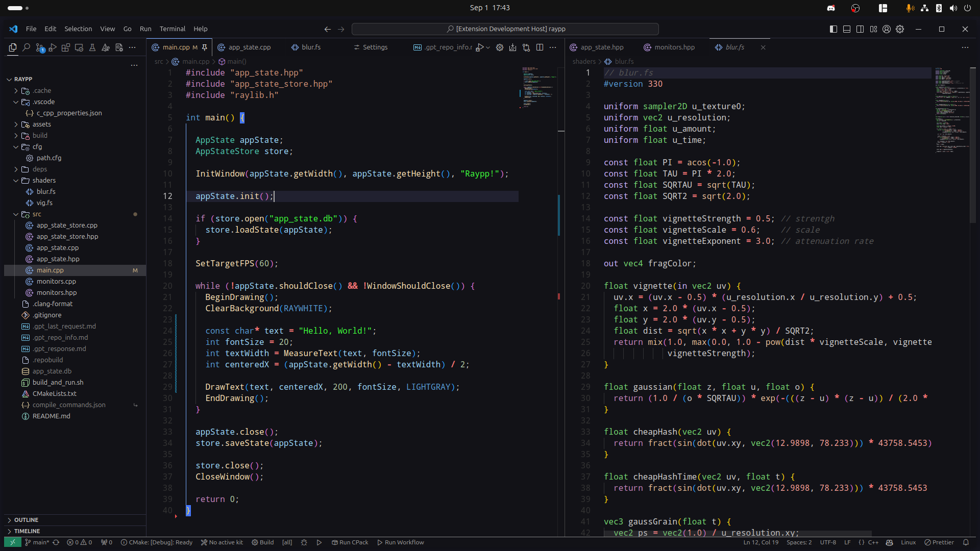Click the CMake debug bug icon in status bar
This screenshot has height=551, width=980.
(304, 542)
